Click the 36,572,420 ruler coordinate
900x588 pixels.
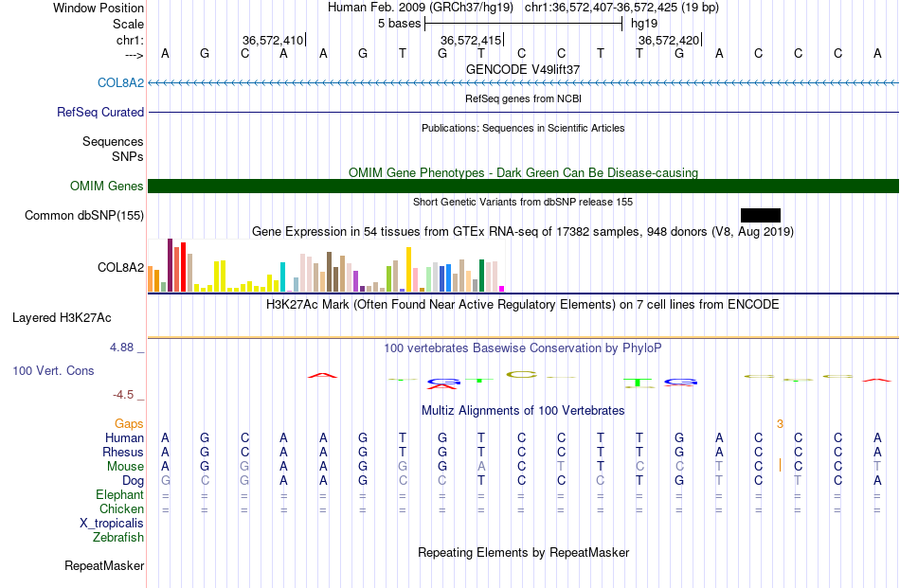click(669, 40)
